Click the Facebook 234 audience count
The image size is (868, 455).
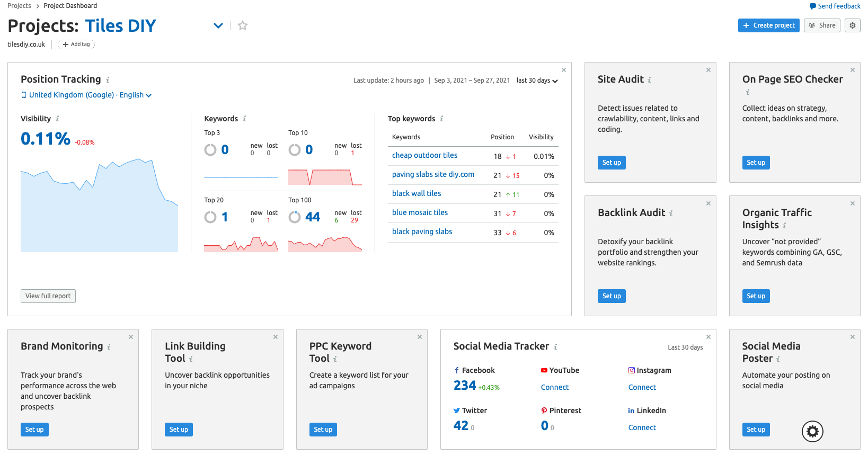[465, 386]
